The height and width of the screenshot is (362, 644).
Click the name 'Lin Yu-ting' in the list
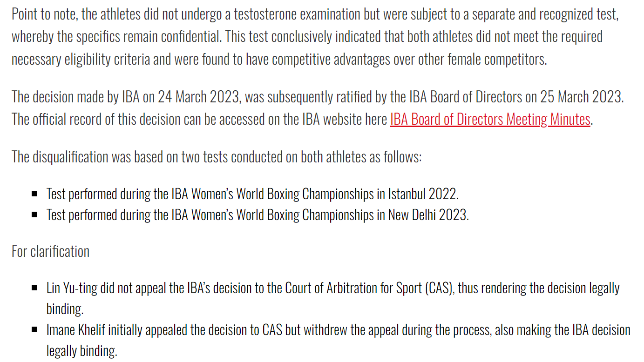pos(72,288)
